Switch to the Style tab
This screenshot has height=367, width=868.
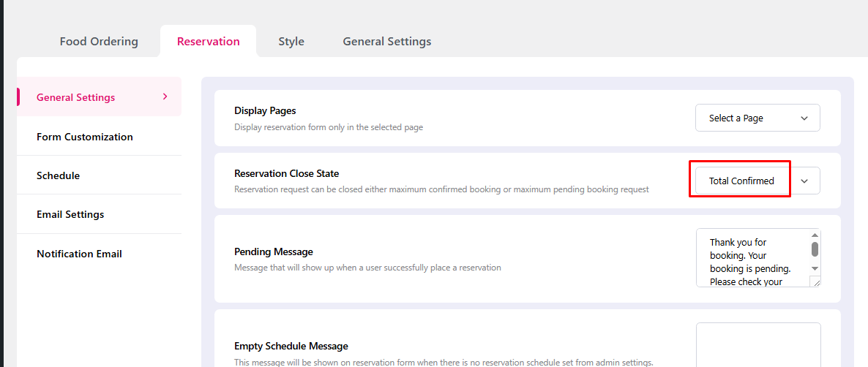coord(291,42)
